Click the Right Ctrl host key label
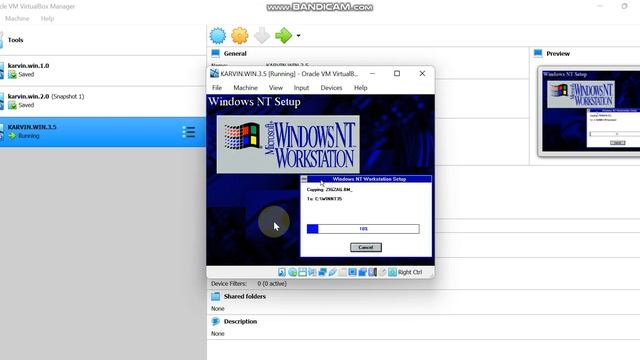The width and height of the screenshot is (640, 360). (410, 272)
